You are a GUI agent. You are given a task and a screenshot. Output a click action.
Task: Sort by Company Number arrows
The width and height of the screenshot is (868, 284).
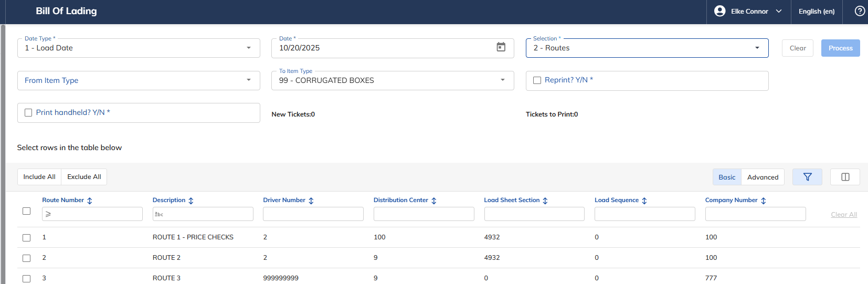pos(764,201)
